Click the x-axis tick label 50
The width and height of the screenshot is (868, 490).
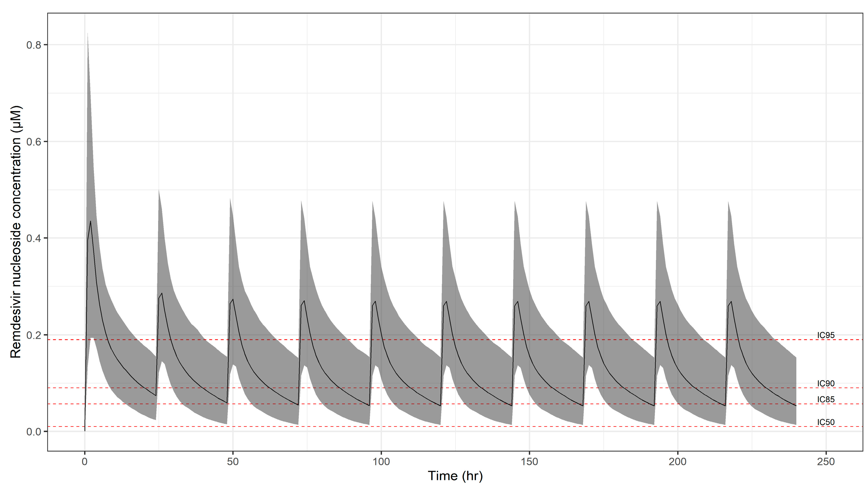click(x=233, y=461)
